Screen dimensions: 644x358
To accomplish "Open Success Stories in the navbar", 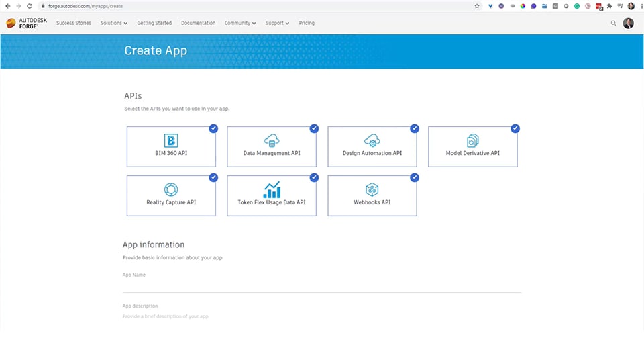I will pyautogui.click(x=74, y=23).
